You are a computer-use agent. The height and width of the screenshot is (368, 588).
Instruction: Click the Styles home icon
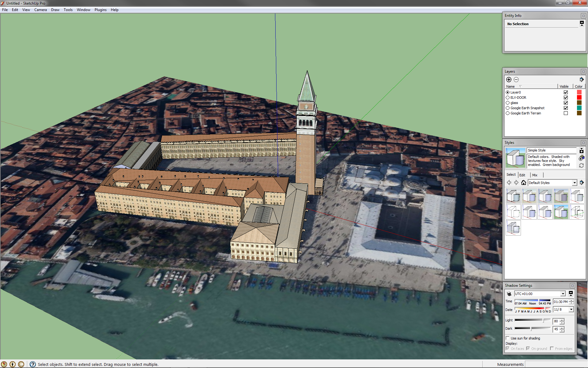pyautogui.click(x=524, y=183)
